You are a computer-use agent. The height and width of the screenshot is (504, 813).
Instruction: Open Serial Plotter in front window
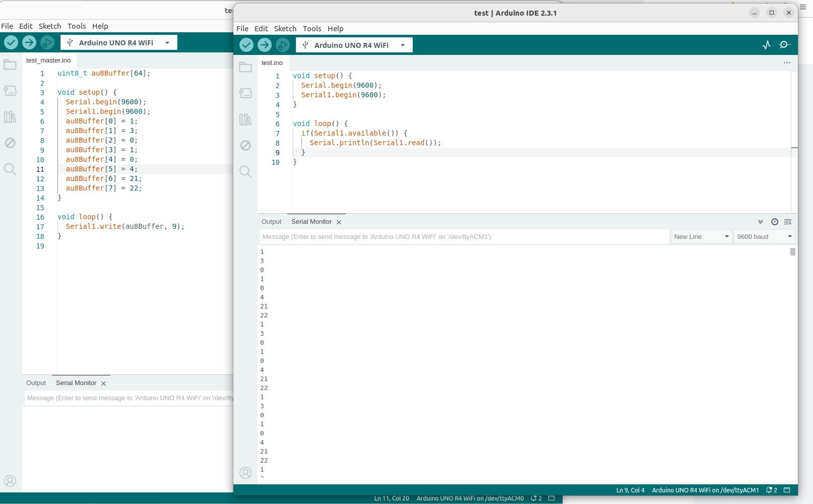(767, 45)
